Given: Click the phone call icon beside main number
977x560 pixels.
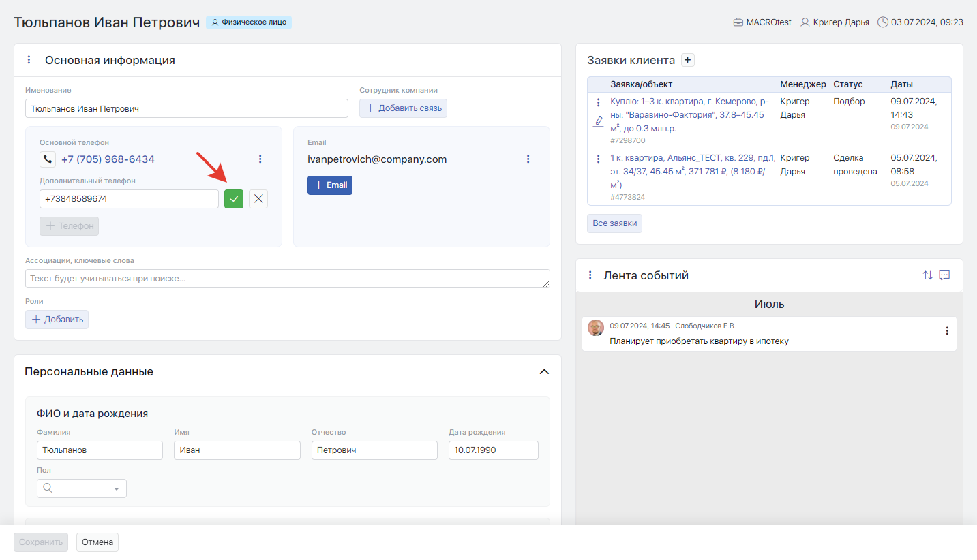Looking at the screenshot, I should 47,159.
